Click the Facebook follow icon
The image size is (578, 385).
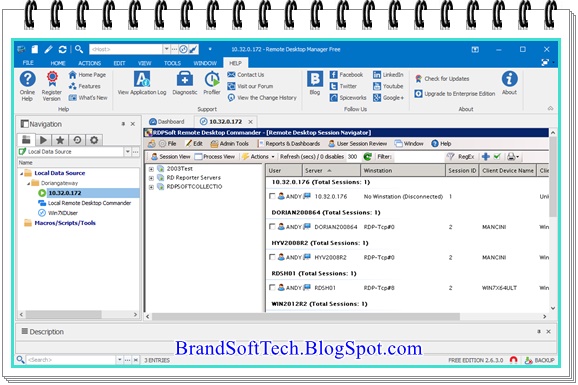(x=333, y=75)
